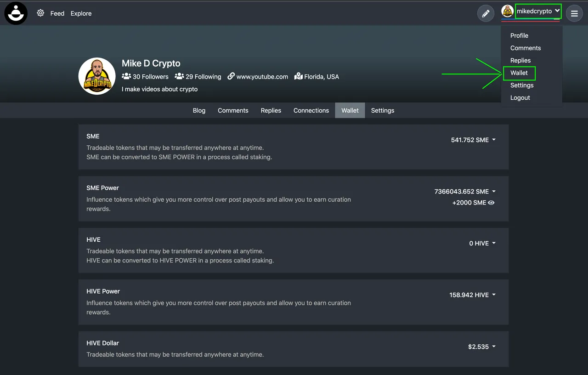Click the Florida, USA location text
Viewport: 588px width, 375px height.
point(322,77)
